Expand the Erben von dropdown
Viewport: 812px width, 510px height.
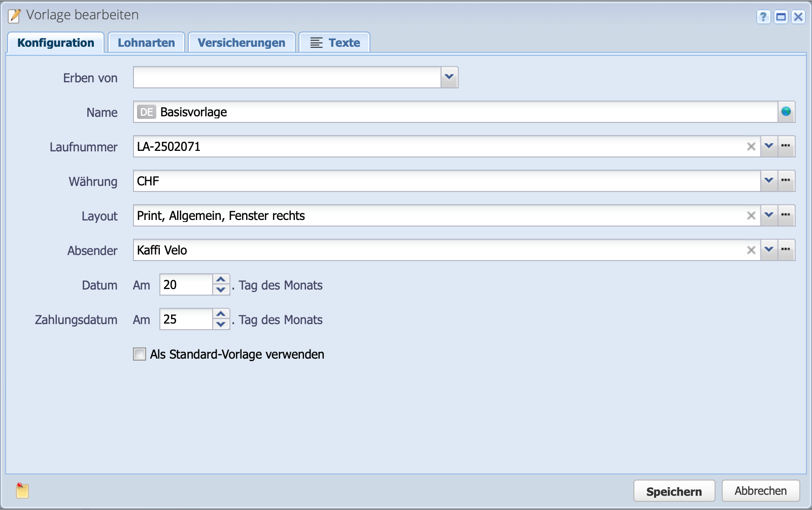(449, 77)
